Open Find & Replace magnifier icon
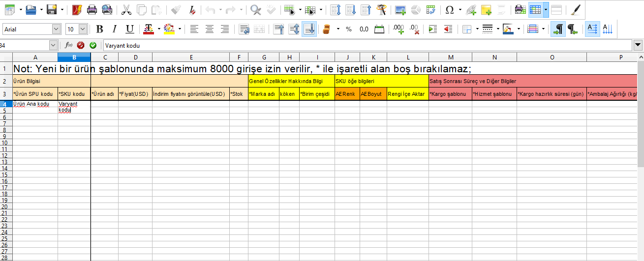 tap(255, 9)
